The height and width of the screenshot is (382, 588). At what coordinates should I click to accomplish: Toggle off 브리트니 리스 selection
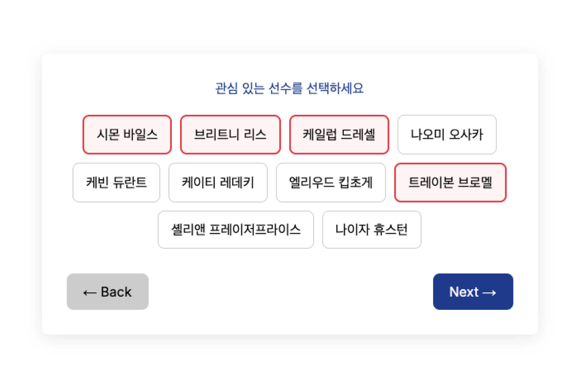point(230,134)
